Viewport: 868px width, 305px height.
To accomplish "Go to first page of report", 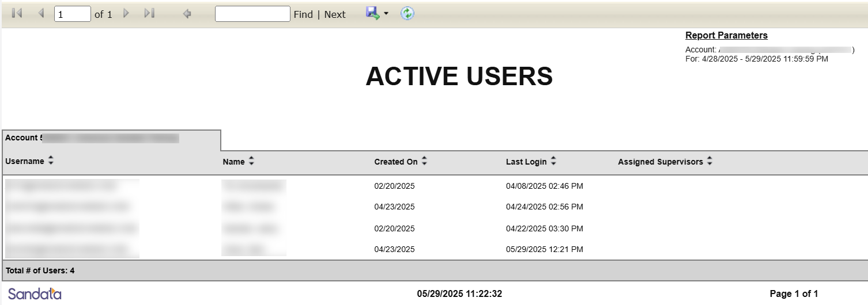I will pyautogui.click(x=17, y=14).
